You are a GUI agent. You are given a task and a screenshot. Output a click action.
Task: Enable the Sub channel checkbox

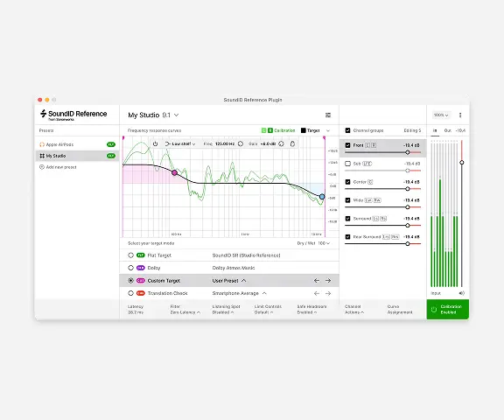(347, 164)
